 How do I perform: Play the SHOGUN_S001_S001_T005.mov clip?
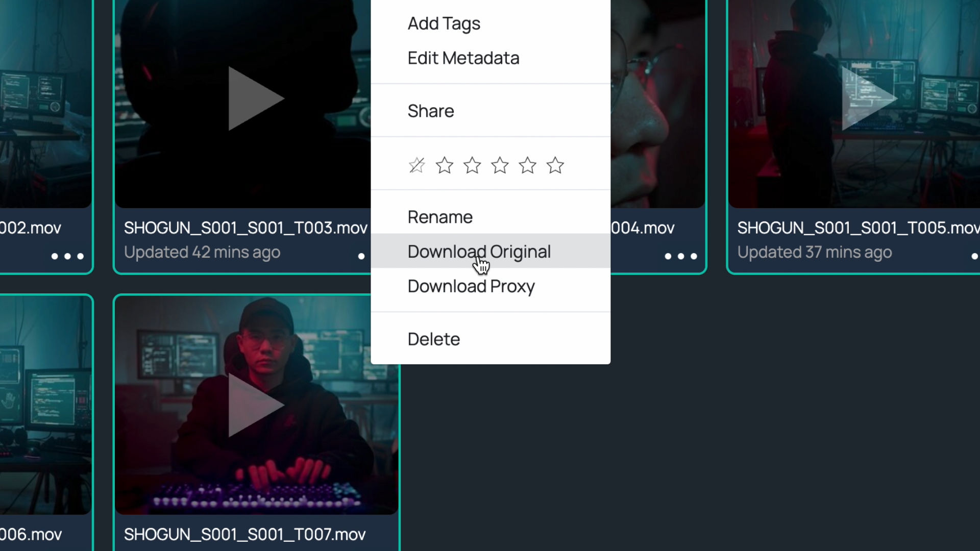(x=868, y=98)
